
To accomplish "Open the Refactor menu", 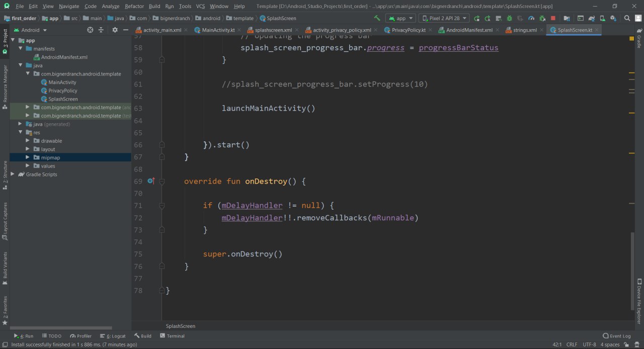I will coord(134,6).
